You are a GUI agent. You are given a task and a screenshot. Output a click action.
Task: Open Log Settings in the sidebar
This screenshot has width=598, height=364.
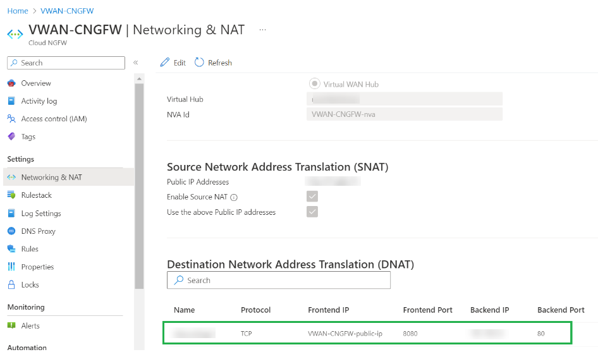coord(41,214)
